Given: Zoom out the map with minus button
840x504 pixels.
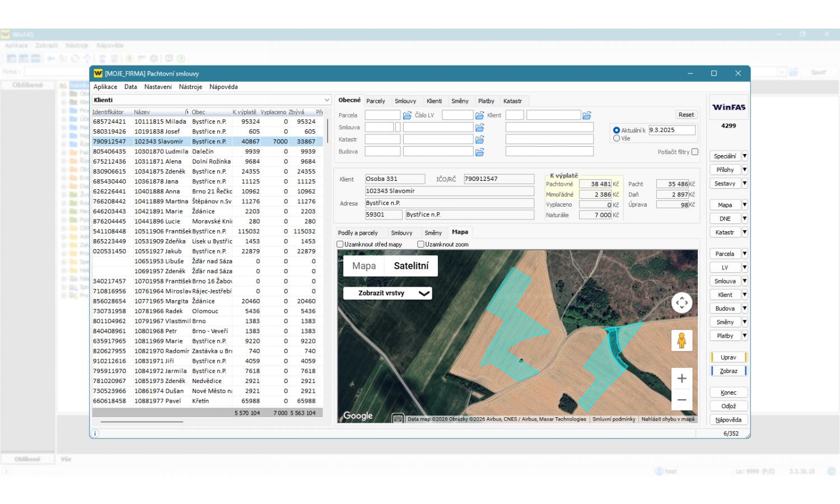Looking at the screenshot, I should [x=682, y=400].
